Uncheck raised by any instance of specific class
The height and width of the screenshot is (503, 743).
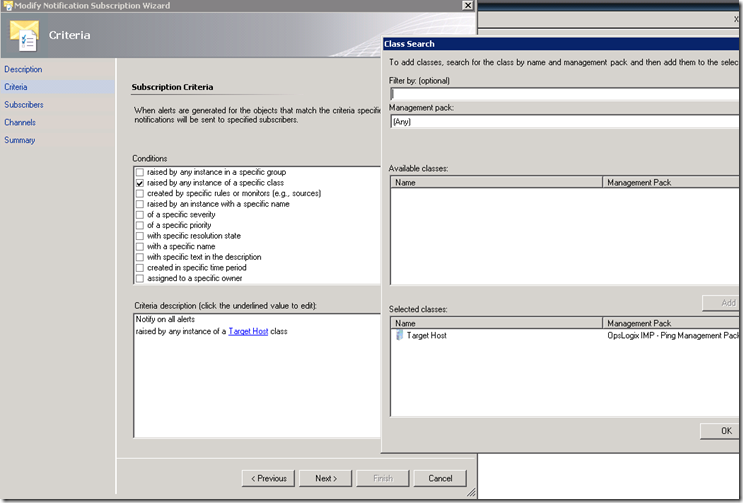point(140,183)
